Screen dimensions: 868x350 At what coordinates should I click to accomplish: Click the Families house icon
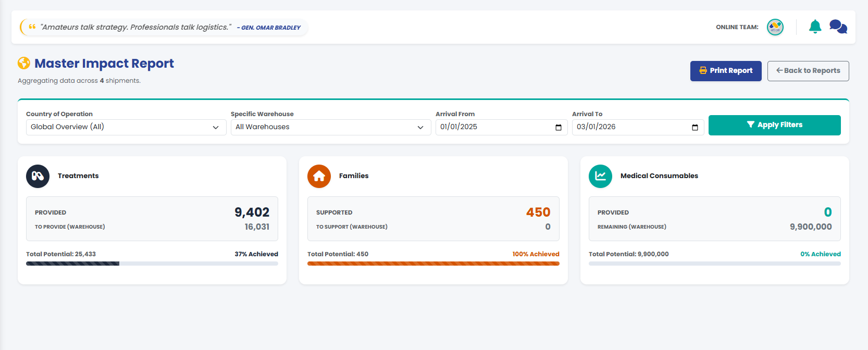(319, 176)
